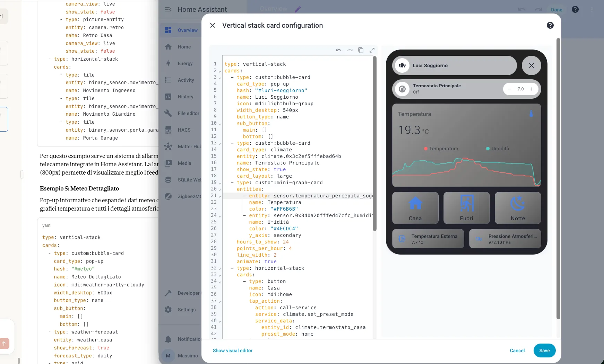604x364 pixels.
Task: Open the Overview sidebar item
Action: pos(188,30)
